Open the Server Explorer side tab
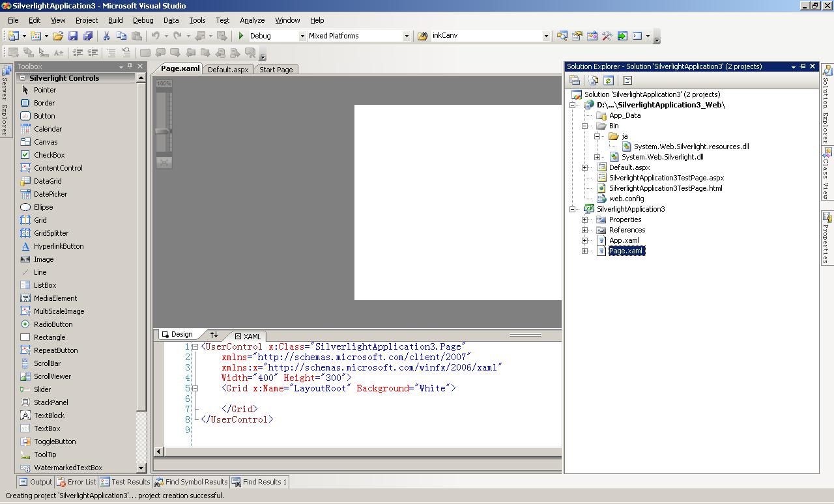 coord(5,101)
